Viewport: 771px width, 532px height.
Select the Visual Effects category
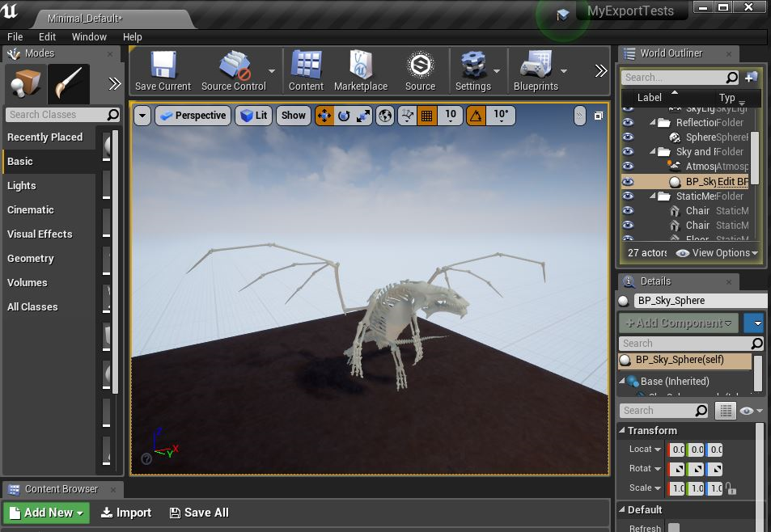(49, 234)
